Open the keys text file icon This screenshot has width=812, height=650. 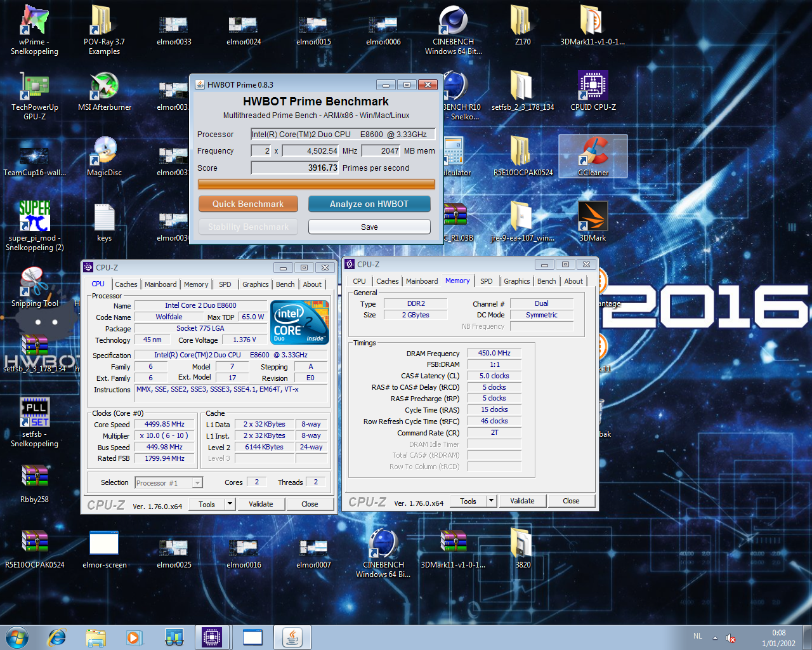tap(105, 216)
